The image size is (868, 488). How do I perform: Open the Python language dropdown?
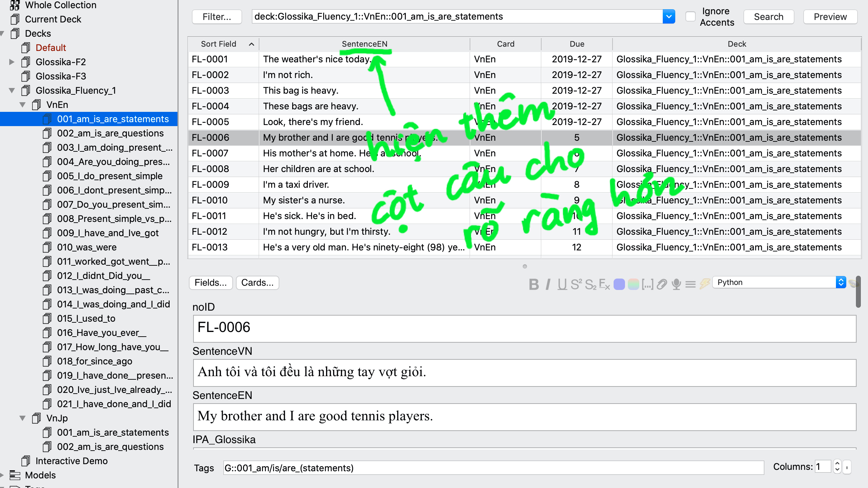pyautogui.click(x=841, y=282)
